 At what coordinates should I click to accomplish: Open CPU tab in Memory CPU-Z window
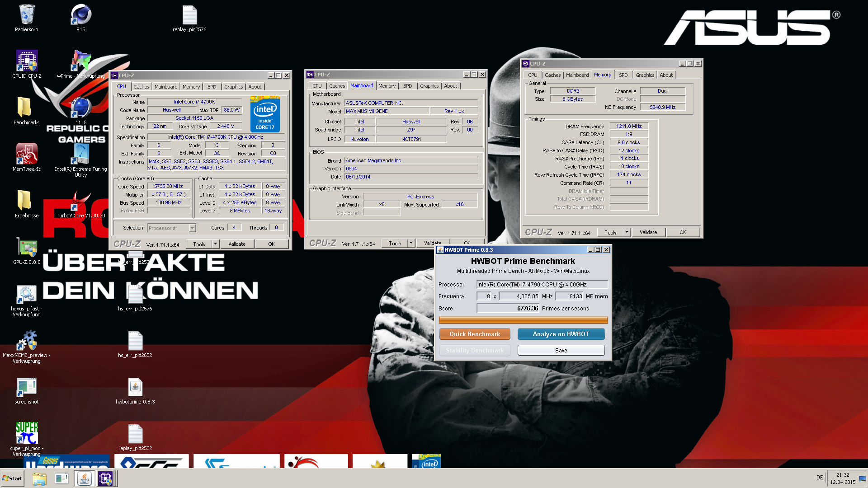point(533,75)
